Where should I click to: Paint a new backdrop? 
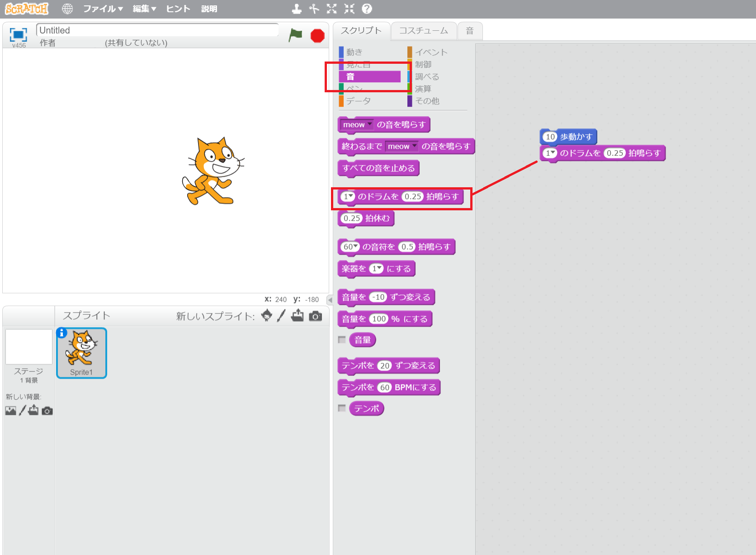[x=22, y=410]
